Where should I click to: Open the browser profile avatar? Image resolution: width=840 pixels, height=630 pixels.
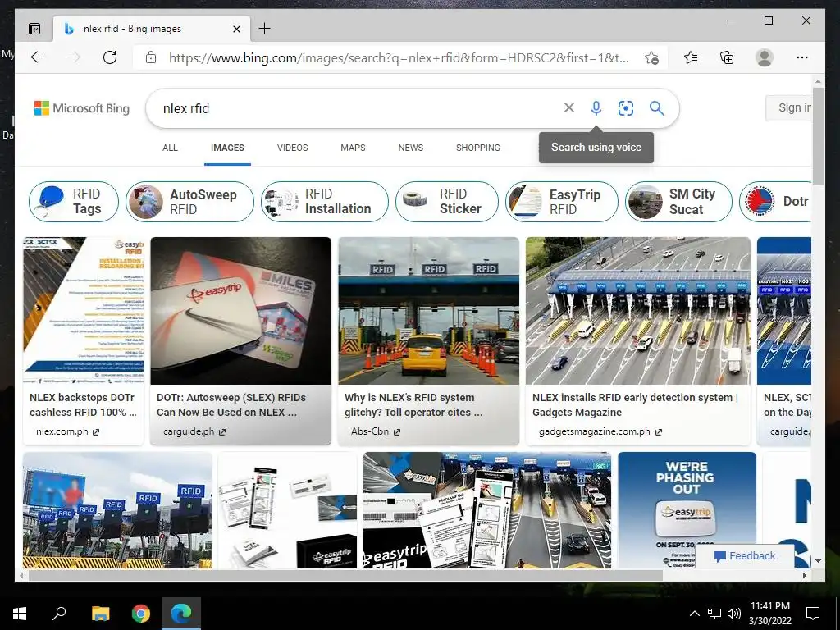(764, 57)
